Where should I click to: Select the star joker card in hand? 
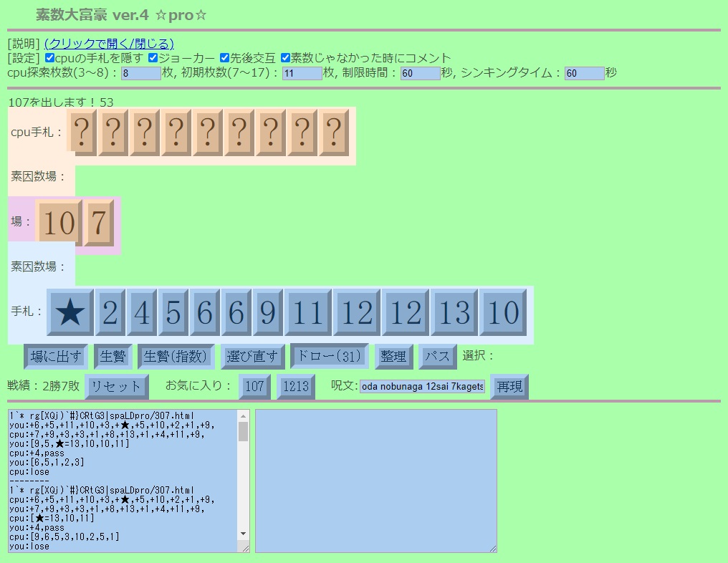[70, 312]
